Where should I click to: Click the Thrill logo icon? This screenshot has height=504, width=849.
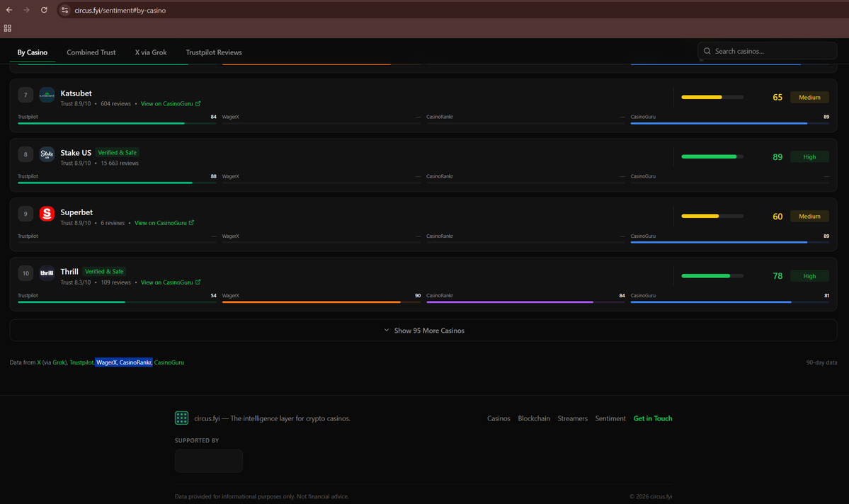47,273
